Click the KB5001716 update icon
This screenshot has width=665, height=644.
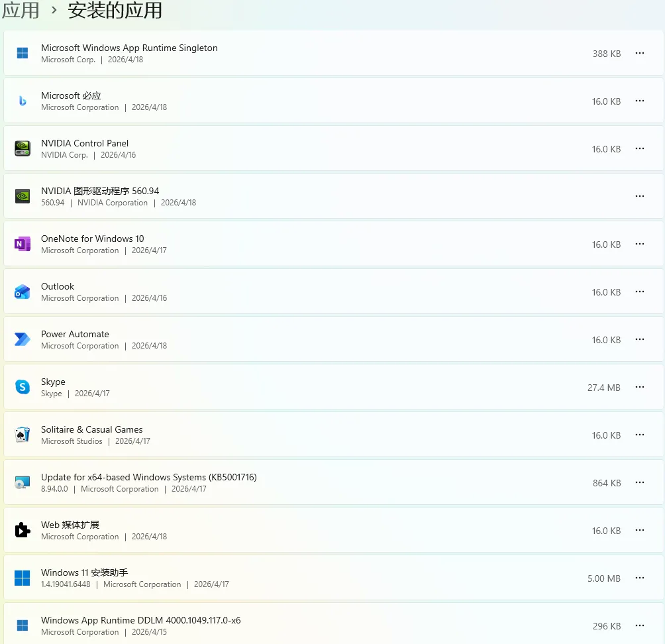point(22,482)
